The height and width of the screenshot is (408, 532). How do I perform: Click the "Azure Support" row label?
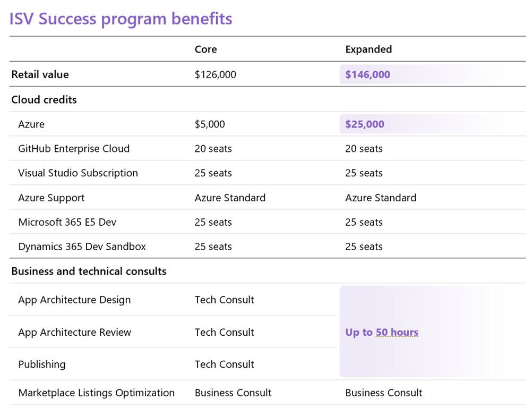click(x=51, y=198)
